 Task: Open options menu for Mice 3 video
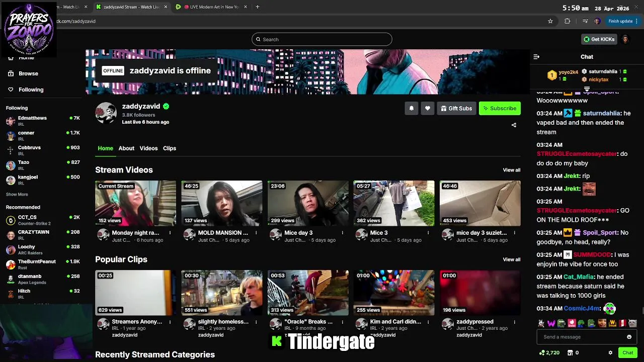point(428,233)
